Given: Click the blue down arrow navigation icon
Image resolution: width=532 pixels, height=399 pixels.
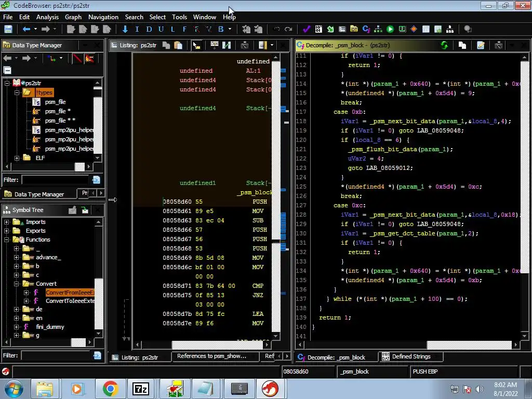Looking at the screenshot, I should click(125, 29).
